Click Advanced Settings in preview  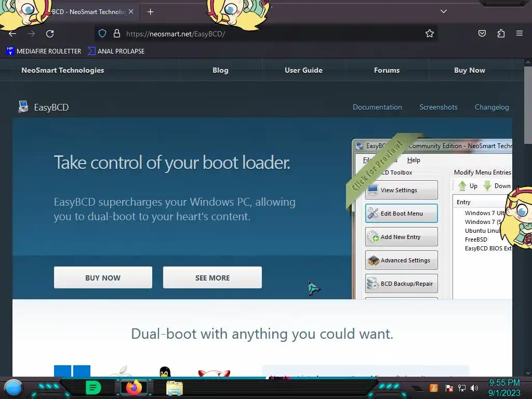(402, 260)
